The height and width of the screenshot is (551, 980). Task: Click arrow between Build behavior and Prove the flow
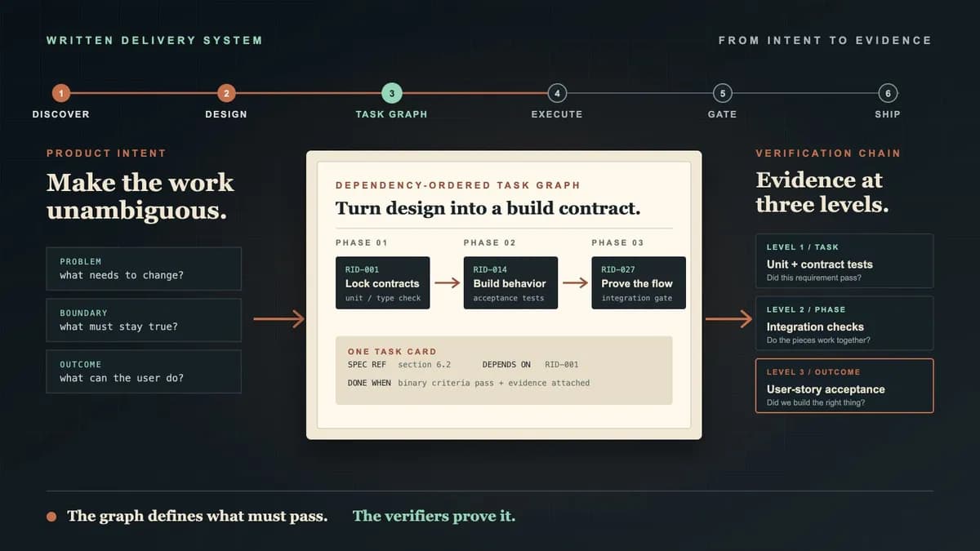coord(575,283)
